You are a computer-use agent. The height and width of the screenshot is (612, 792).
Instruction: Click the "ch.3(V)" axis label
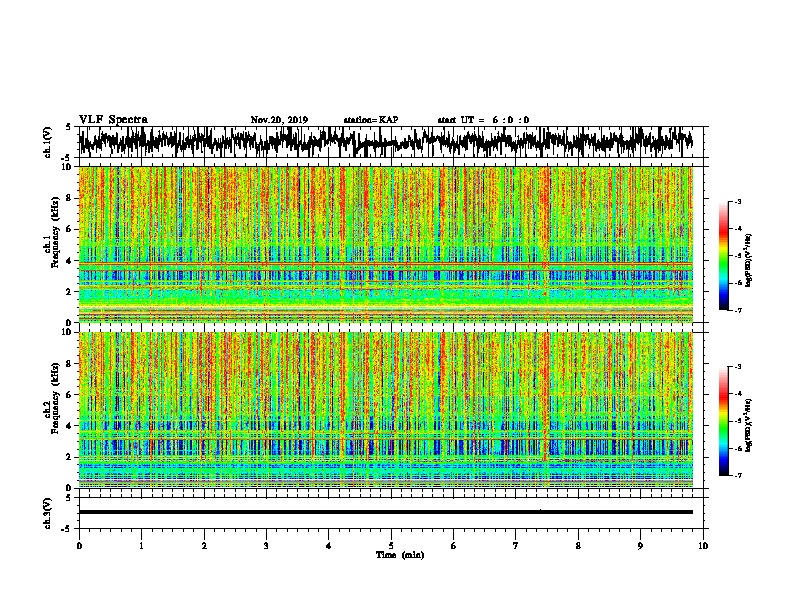click(x=47, y=513)
